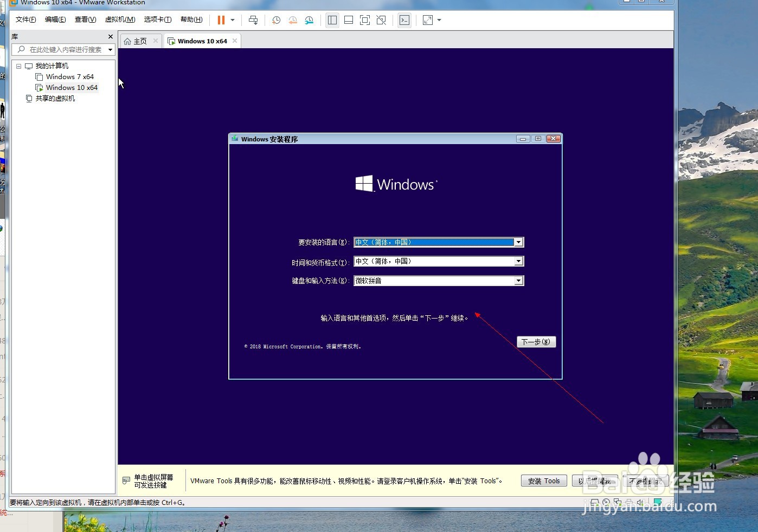Viewport: 758px width, 532px height.
Task: Click the library search input field
Action: coord(63,49)
